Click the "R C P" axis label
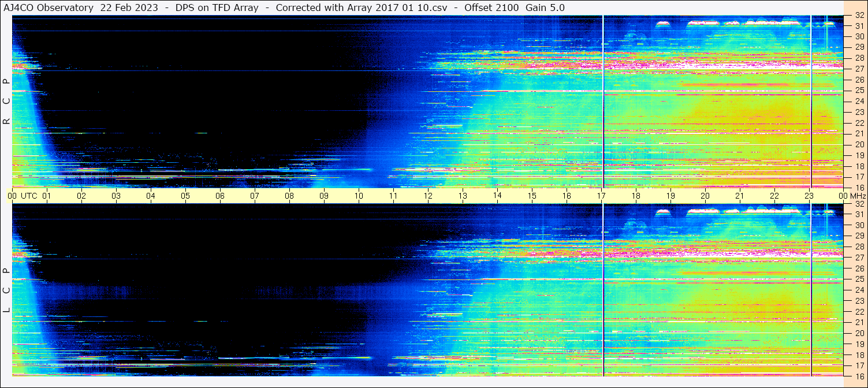Screen dimensions: 868x388 pos(6,102)
